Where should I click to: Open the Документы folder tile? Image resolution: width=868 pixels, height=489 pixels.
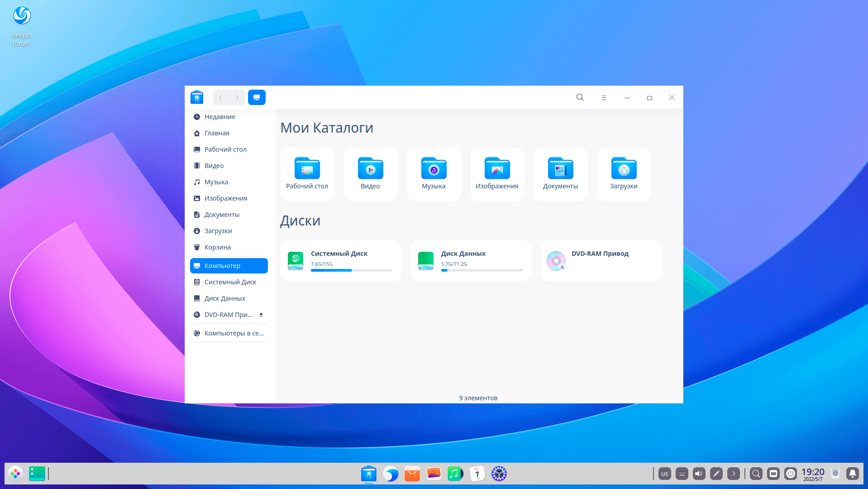pos(561,174)
